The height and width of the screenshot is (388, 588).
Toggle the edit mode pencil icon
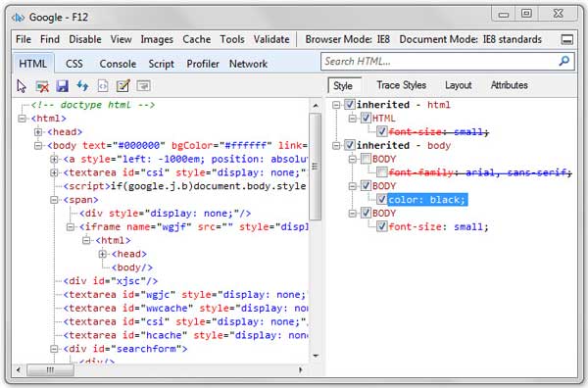click(123, 86)
